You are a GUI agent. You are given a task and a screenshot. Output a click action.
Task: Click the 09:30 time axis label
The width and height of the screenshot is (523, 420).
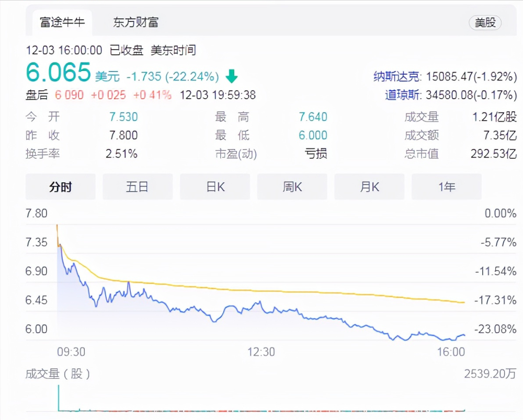pyautogui.click(x=71, y=352)
